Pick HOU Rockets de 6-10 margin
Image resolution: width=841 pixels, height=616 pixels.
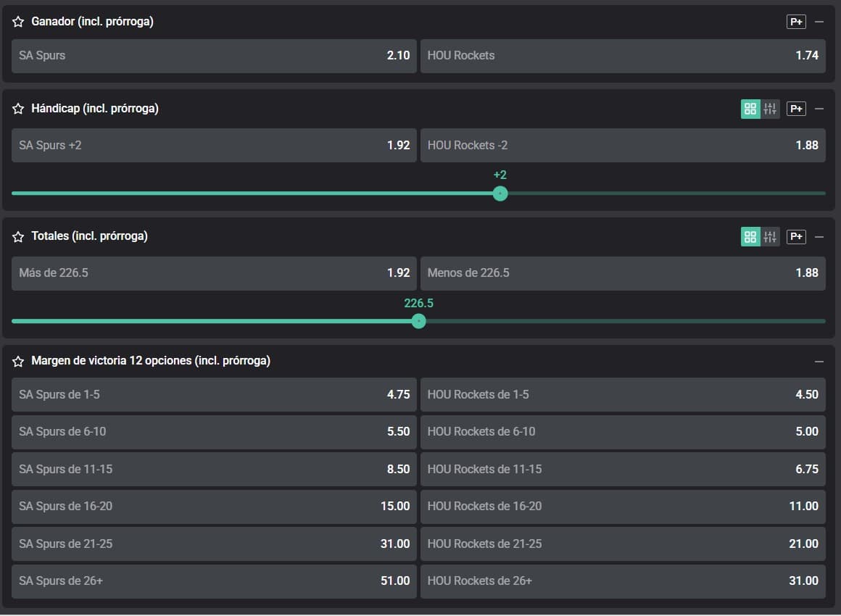622,432
